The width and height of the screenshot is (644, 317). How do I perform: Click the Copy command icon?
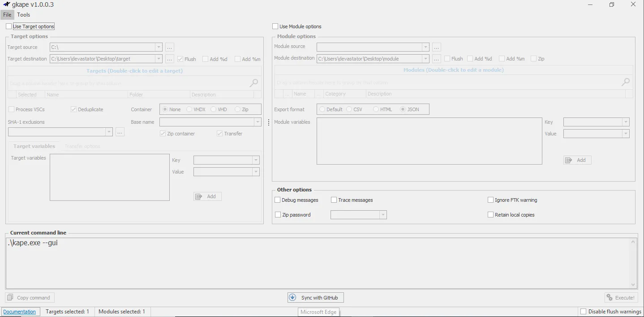(x=10, y=298)
